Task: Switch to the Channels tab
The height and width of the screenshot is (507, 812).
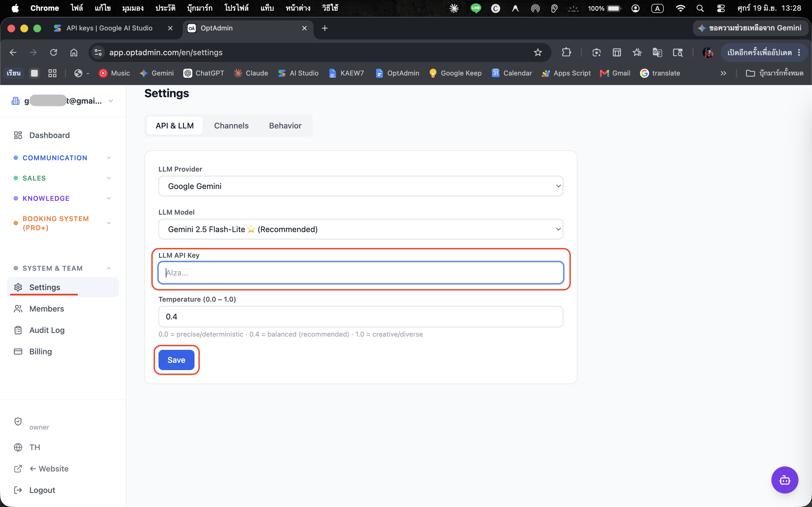Action: [231, 126]
